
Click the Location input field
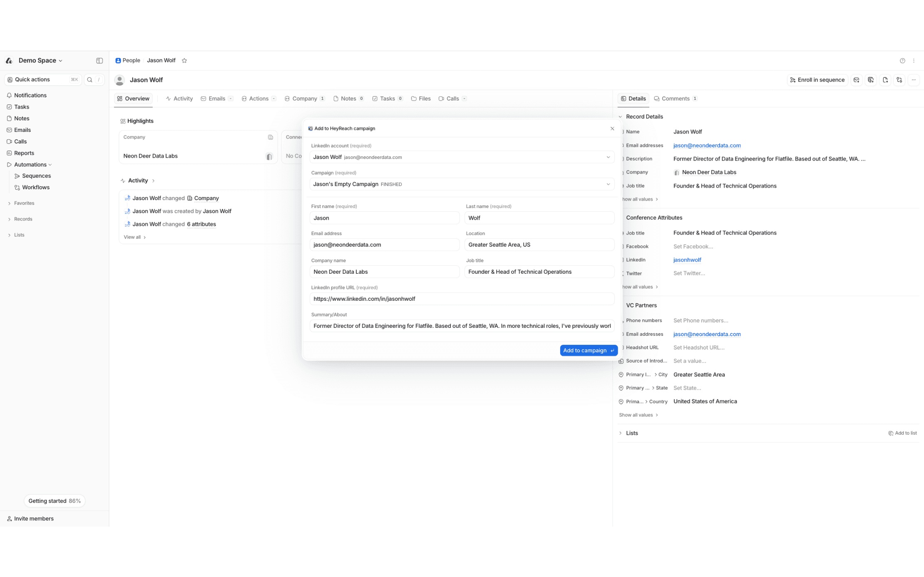coord(539,245)
